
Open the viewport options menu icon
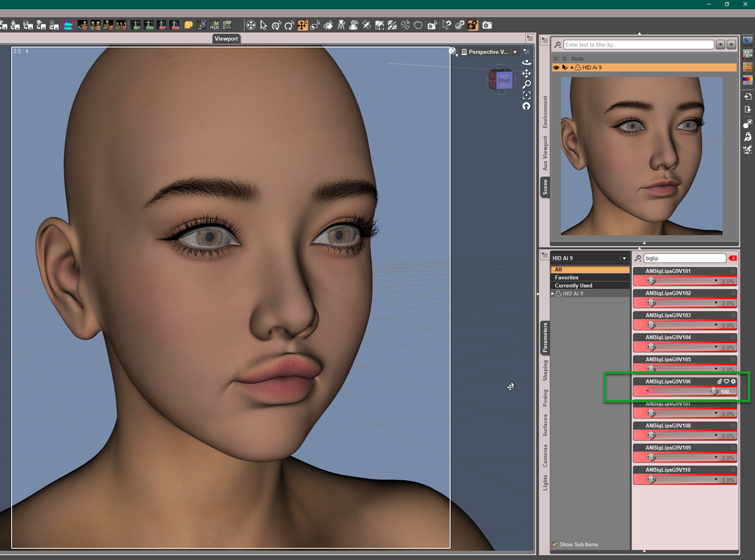(x=526, y=52)
